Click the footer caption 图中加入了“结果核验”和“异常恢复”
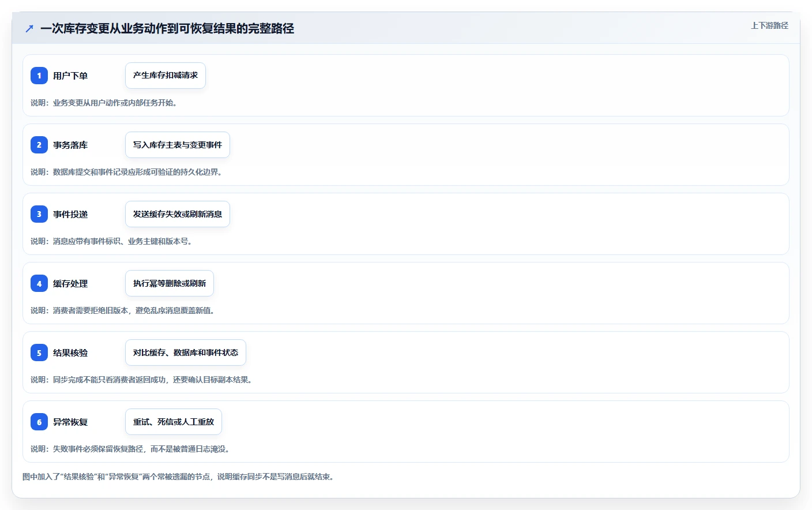The image size is (812, 510). coord(82,477)
